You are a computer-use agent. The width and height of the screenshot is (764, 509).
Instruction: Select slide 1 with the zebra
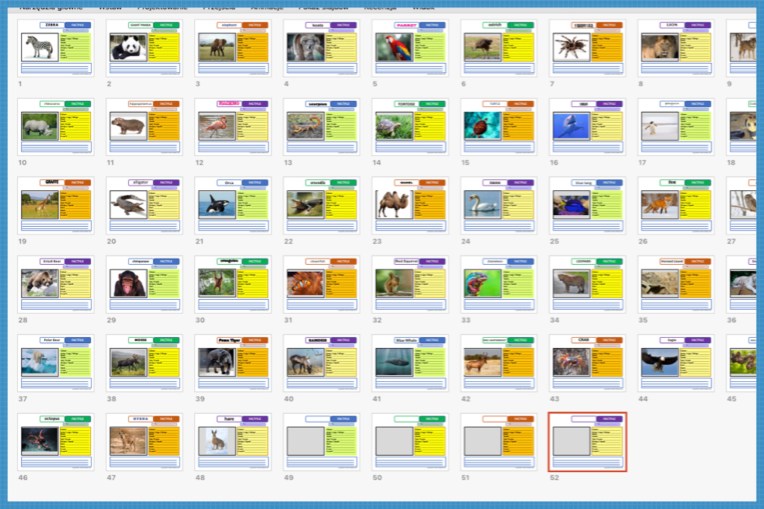tap(56, 48)
